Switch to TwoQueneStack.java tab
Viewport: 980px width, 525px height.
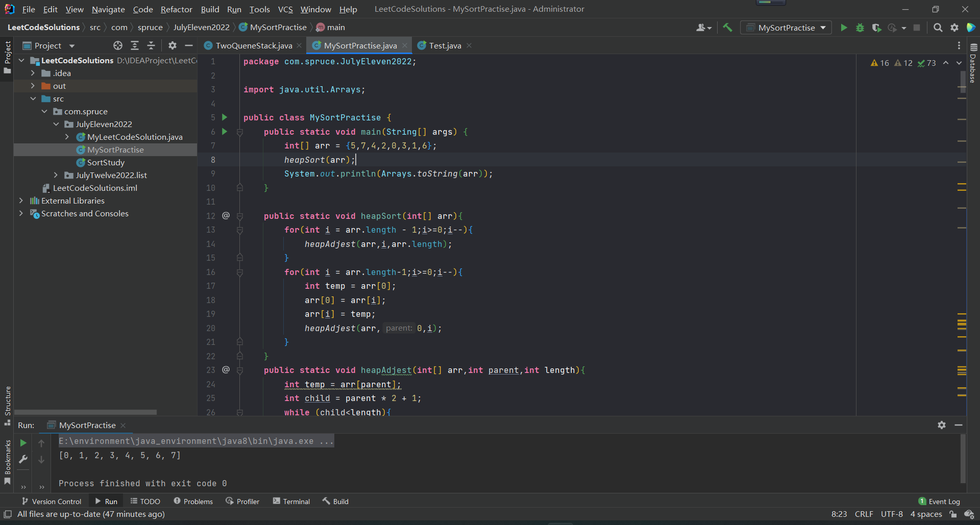coord(254,45)
